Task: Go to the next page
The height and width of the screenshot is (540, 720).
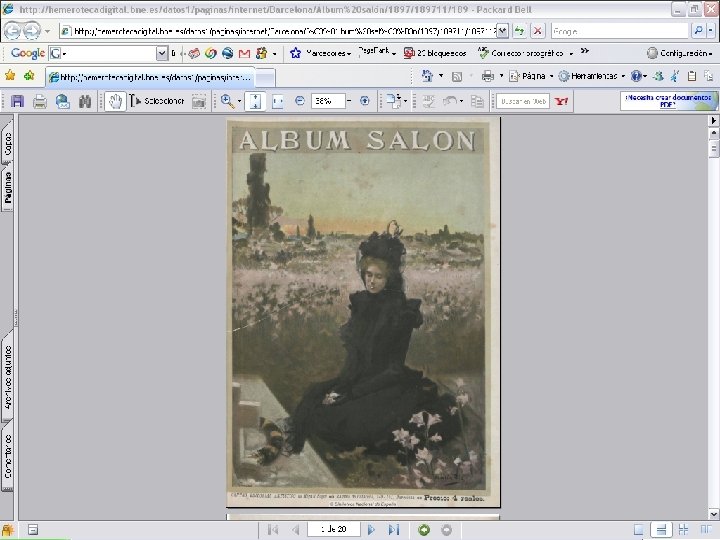Action: (371, 529)
